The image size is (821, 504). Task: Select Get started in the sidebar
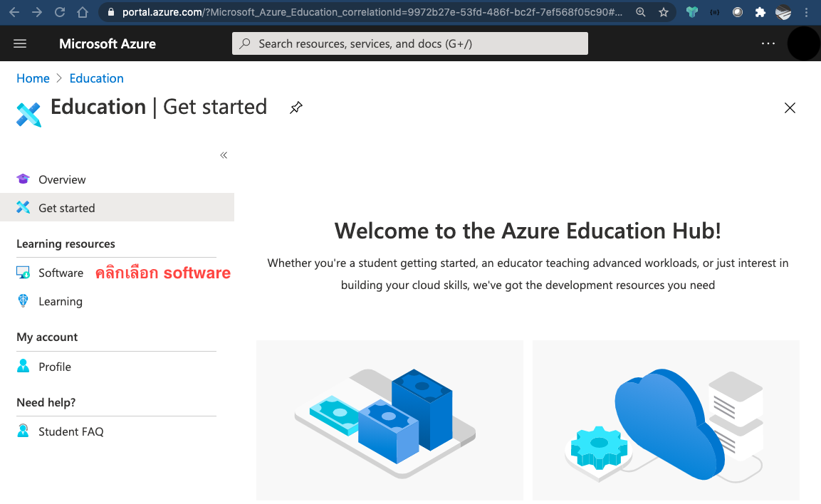point(66,208)
